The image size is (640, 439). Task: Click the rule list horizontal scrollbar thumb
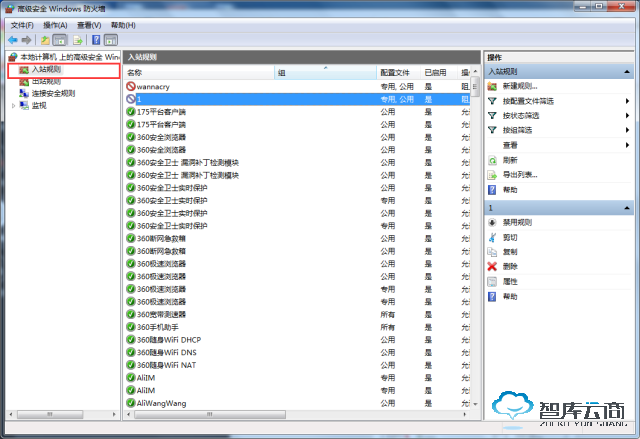pyautogui.click(x=210, y=415)
